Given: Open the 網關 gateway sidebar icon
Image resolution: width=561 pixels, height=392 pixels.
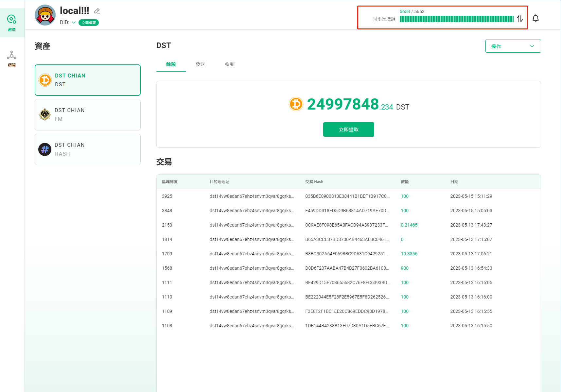Looking at the screenshot, I should 12,59.
